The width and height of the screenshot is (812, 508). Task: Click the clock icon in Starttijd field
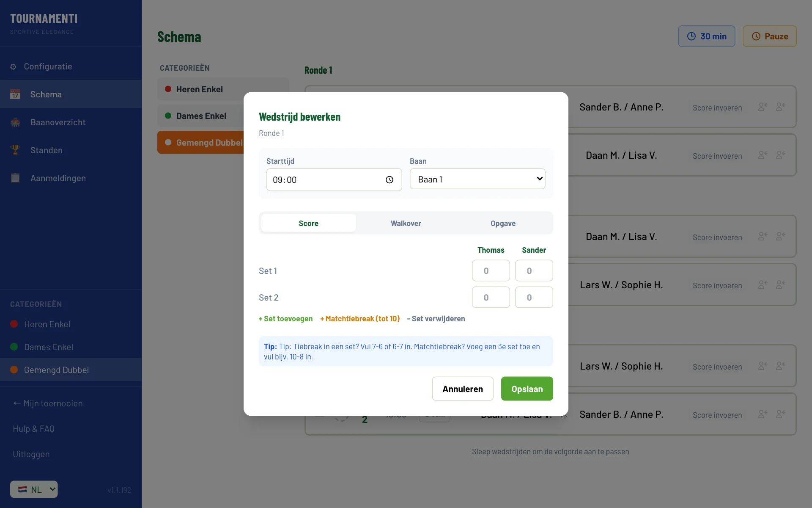pyautogui.click(x=390, y=180)
